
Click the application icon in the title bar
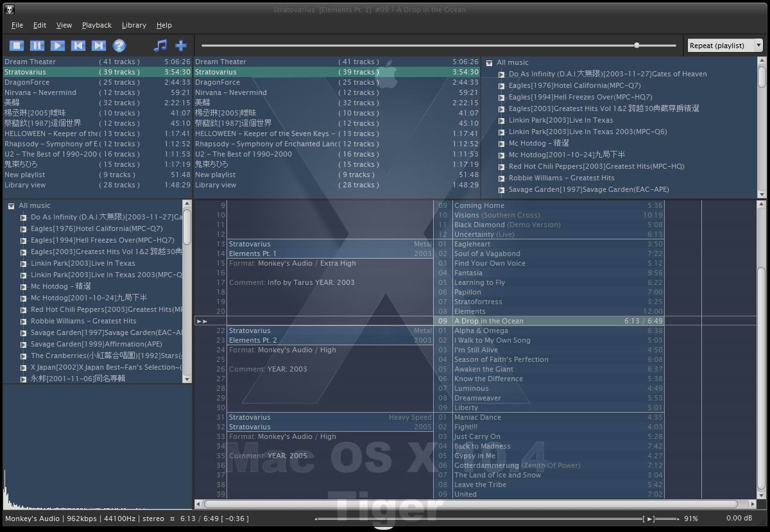click(x=9, y=9)
